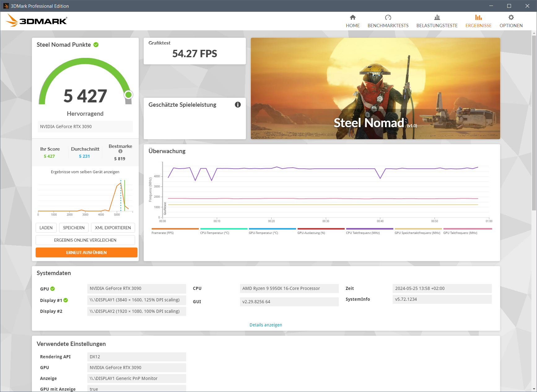Toggle the GPU Speichertaktfrequenz legend entry
537x392 pixels.
(418, 229)
